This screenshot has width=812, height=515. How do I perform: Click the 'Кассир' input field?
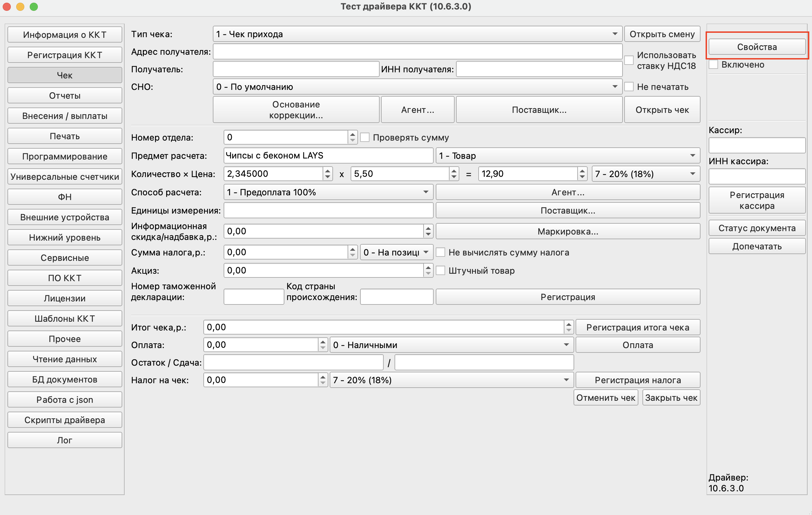click(x=757, y=146)
